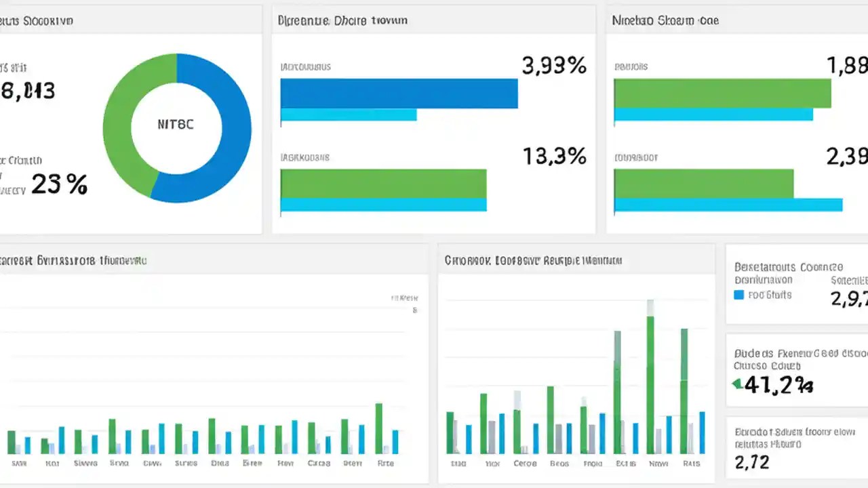Image resolution: width=868 pixels, height=488 pixels.
Task: Click the green horizontal bar showing 13,3%
Action: pos(383,183)
